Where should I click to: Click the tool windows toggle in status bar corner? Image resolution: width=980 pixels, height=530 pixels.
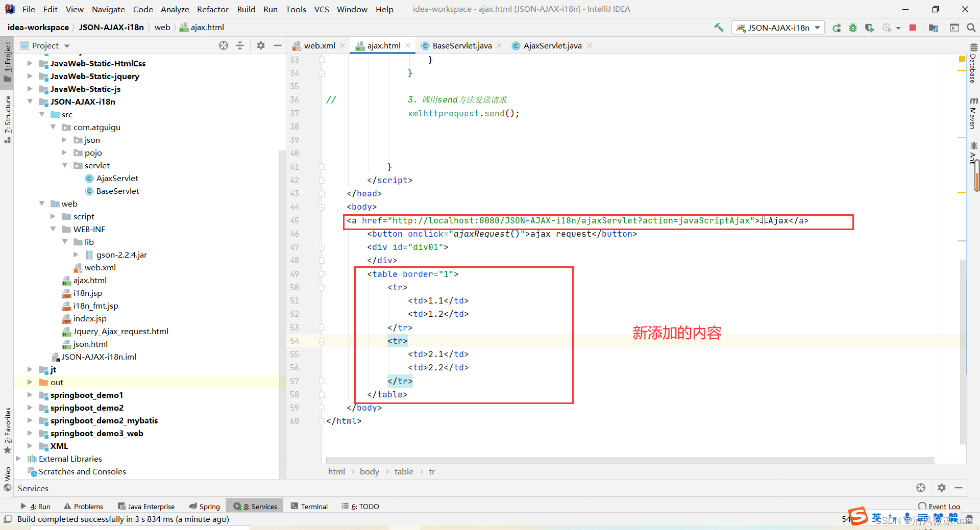[7, 519]
